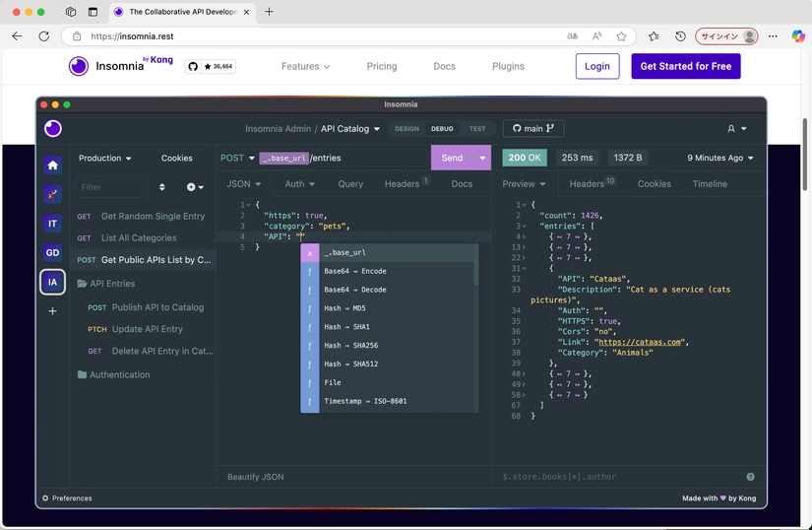Open a new tab with the plus icon

click(x=269, y=12)
